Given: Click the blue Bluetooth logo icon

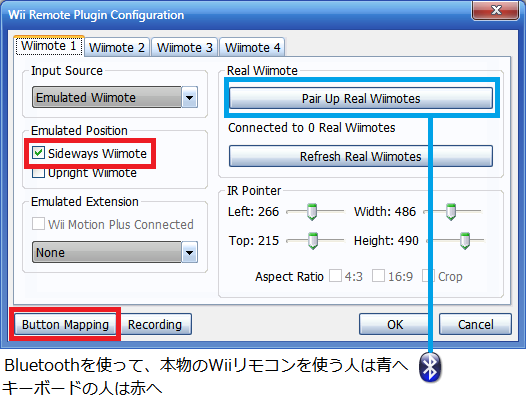Looking at the screenshot, I should coord(430,367).
